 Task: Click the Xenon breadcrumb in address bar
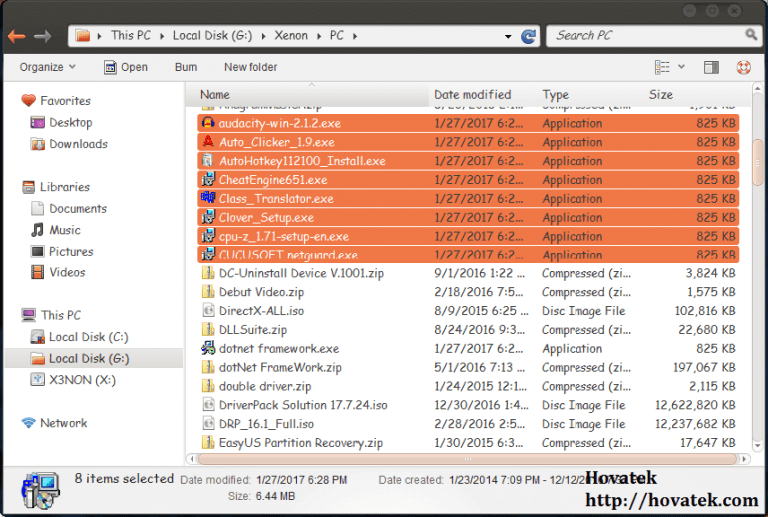point(292,35)
